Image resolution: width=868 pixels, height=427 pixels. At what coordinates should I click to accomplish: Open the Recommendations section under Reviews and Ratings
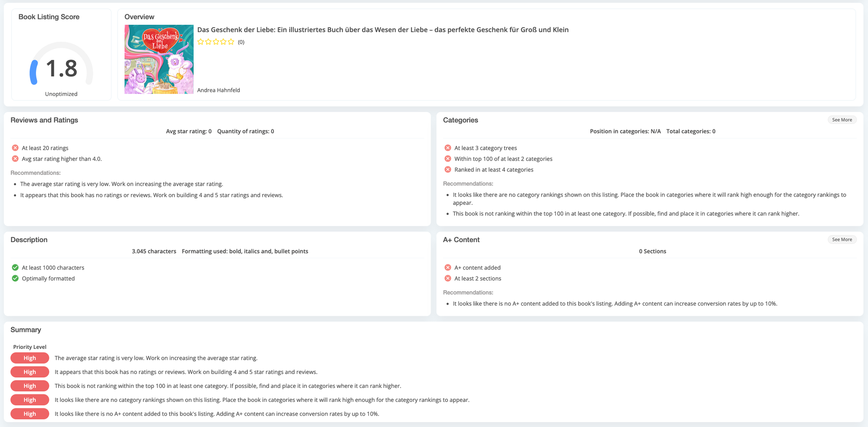(x=36, y=172)
